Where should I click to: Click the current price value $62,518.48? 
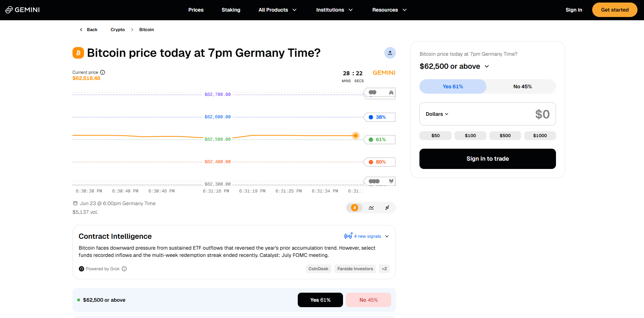[x=86, y=78]
